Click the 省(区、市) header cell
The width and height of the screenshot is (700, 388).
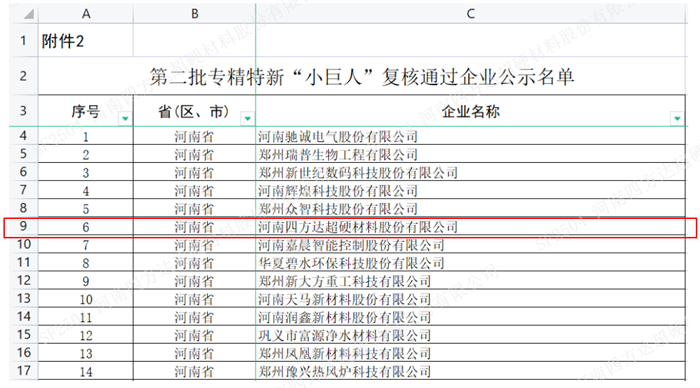(194, 111)
